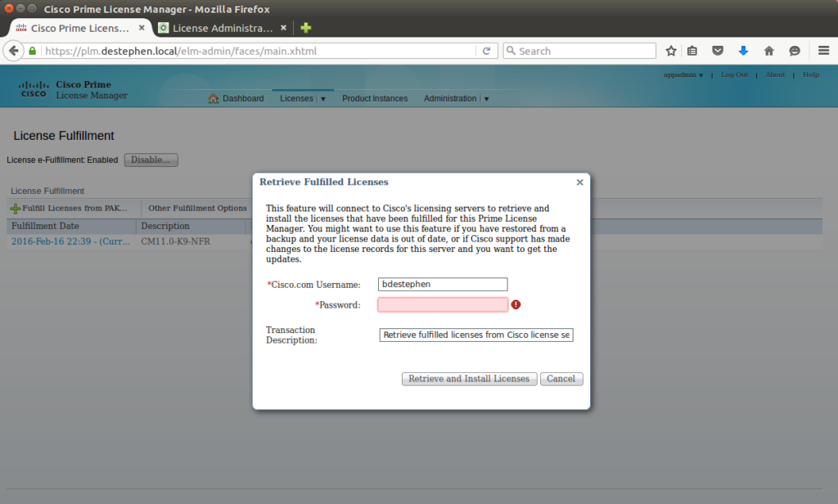
Task: Save page to Pocket icon
Action: [718, 52]
